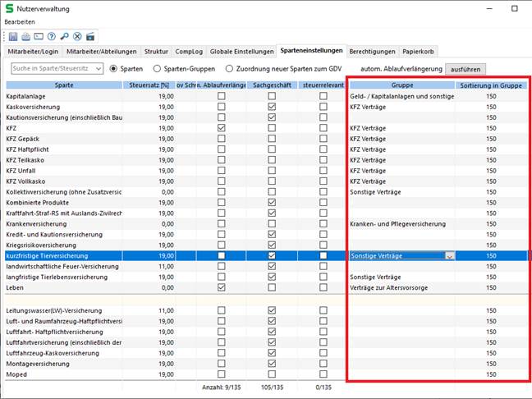Uncheck Sachgeschäft for Kaskoversicherung row
This screenshot has width=532, height=399.
272,108
